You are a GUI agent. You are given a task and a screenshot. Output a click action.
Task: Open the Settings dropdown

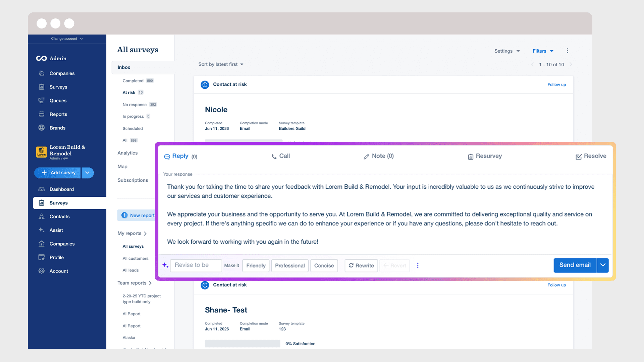(507, 51)
